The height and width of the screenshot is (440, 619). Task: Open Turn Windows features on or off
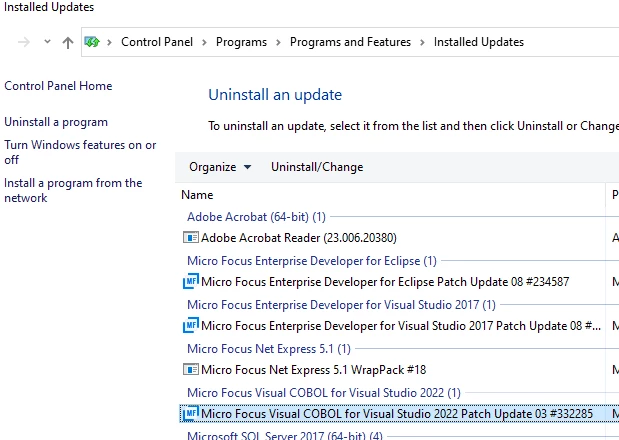[x=80, y=152]
